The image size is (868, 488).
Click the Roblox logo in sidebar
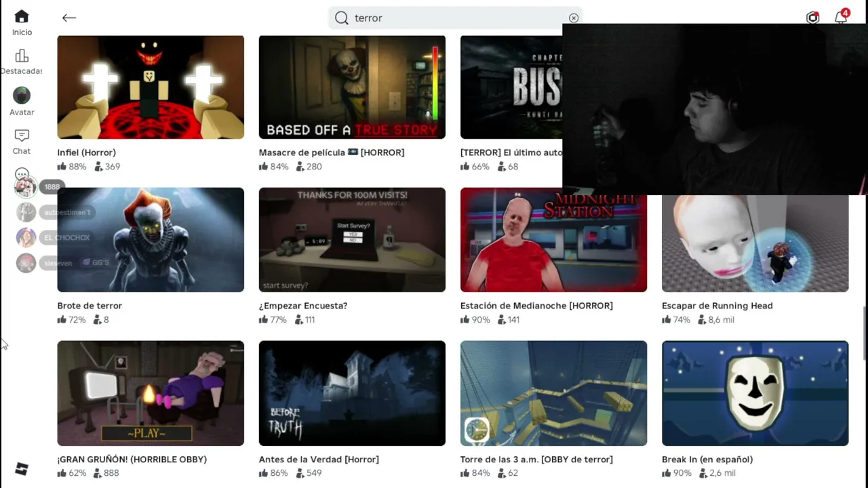(x=22, y=468)
